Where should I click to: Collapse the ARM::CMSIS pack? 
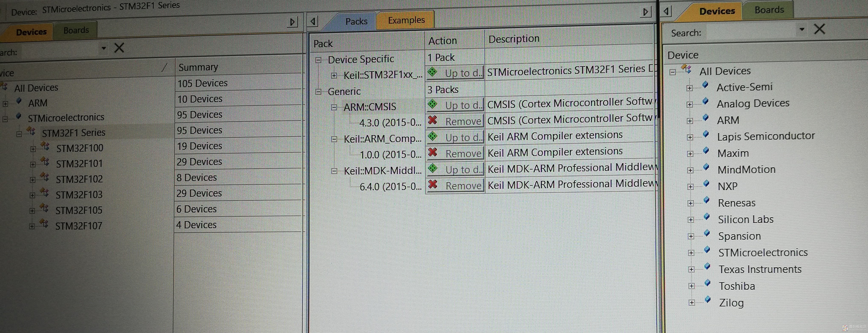(x=334, y=108)
